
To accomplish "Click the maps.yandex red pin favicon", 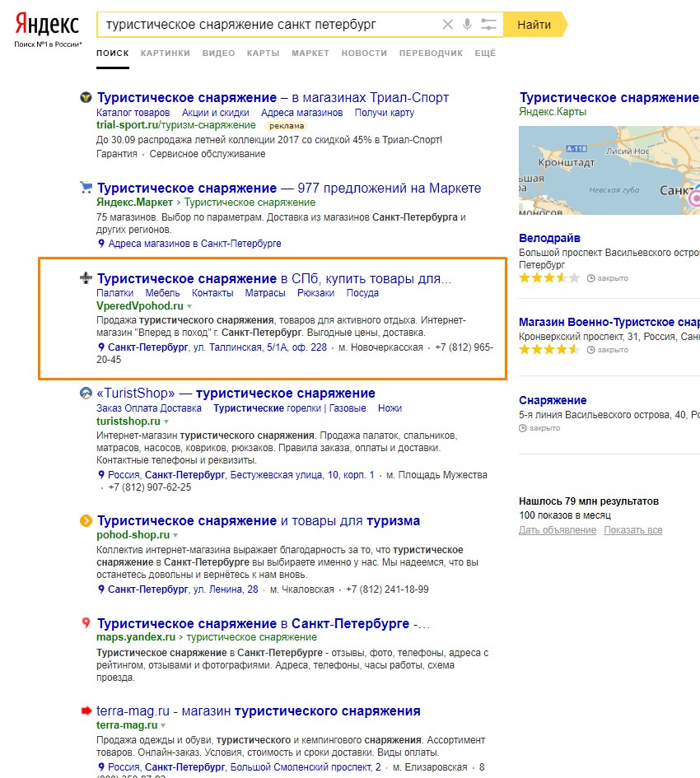I will point(85,622).
